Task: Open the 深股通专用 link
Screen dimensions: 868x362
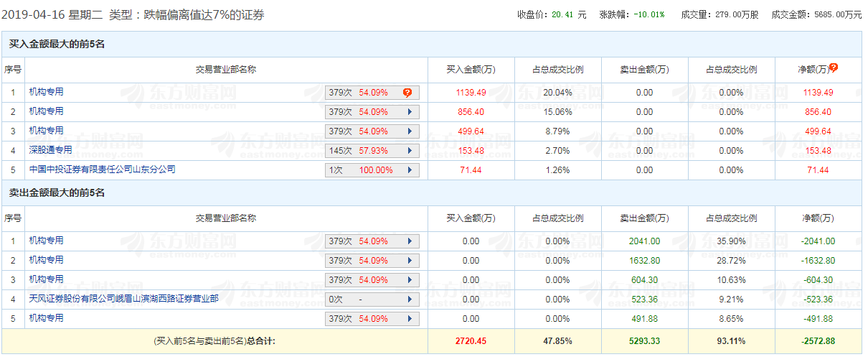Action: coord(50,150)
